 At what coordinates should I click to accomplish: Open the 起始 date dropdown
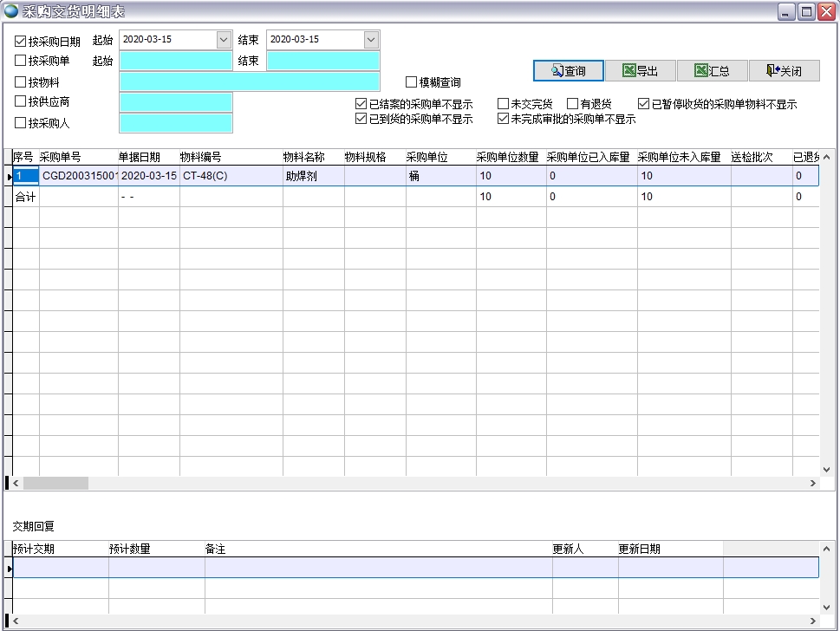pos(224,40)
